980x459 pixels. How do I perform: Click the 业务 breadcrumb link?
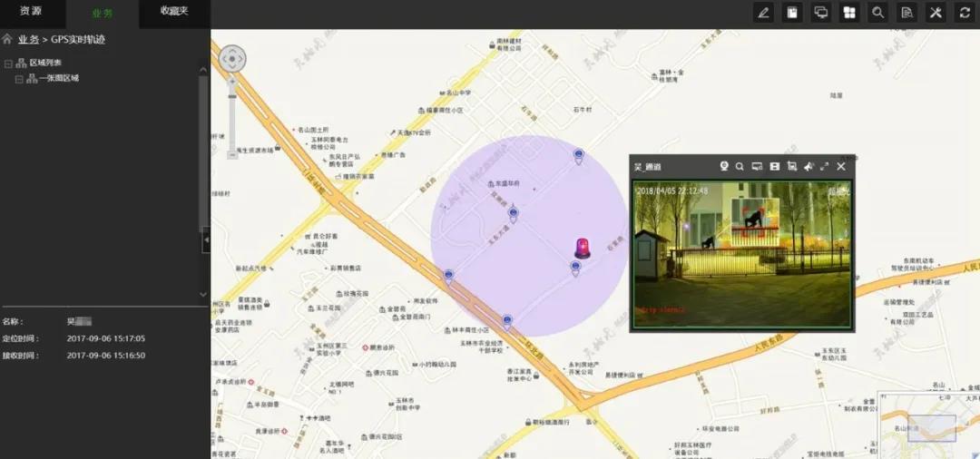pyautogui.click(x=28, y=39)
